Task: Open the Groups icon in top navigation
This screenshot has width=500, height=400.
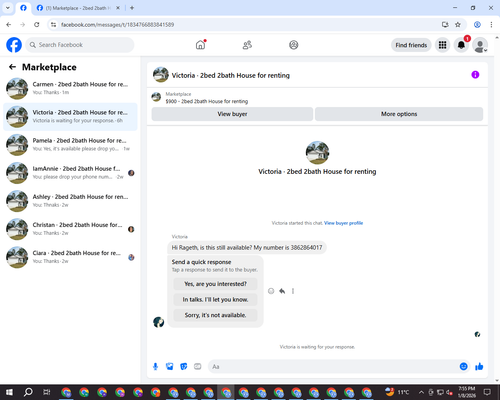Action: coord(294,45)
